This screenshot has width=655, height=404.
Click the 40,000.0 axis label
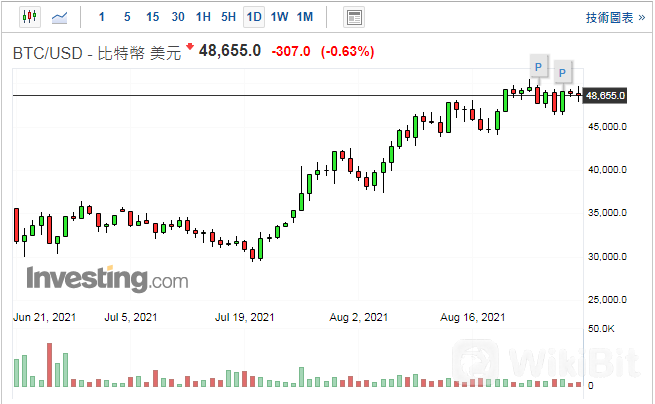click(607, 170)
